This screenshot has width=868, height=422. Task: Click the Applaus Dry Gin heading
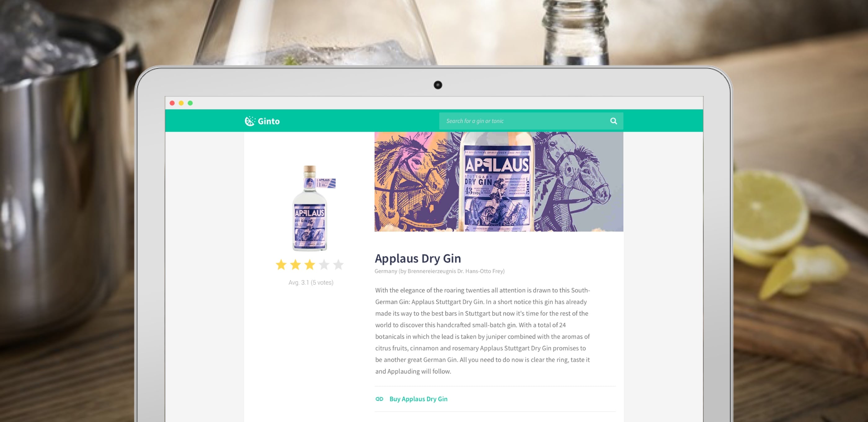[x=418, y=258]
